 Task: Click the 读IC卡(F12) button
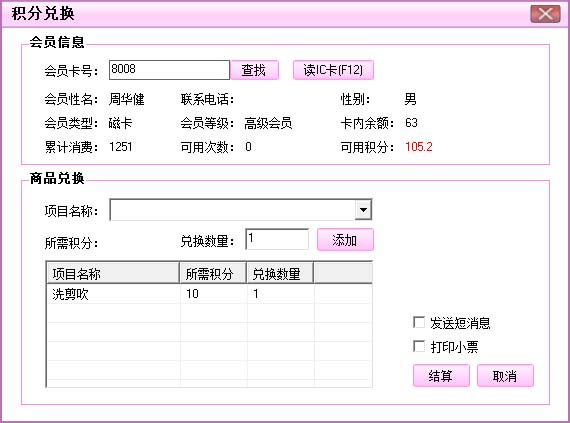click(333, 70)
